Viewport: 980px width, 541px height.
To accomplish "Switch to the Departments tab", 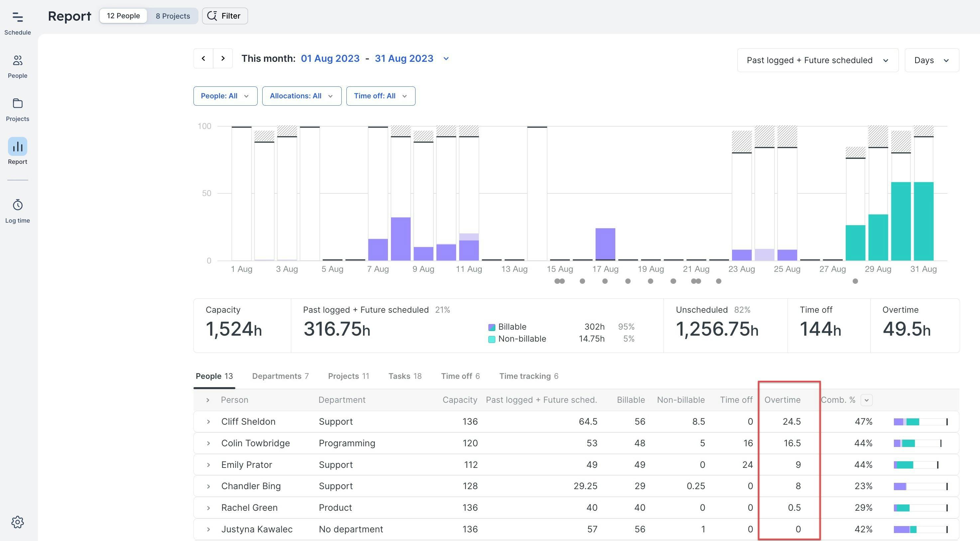I will tap(280, 377).
